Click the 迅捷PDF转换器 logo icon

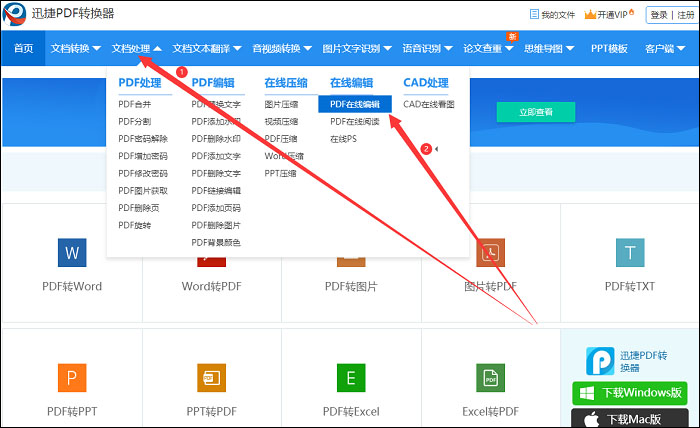(14, 14)
